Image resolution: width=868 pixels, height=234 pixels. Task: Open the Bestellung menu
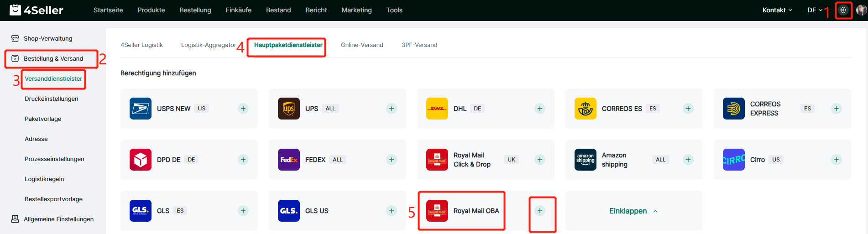(x=195, y=10)
